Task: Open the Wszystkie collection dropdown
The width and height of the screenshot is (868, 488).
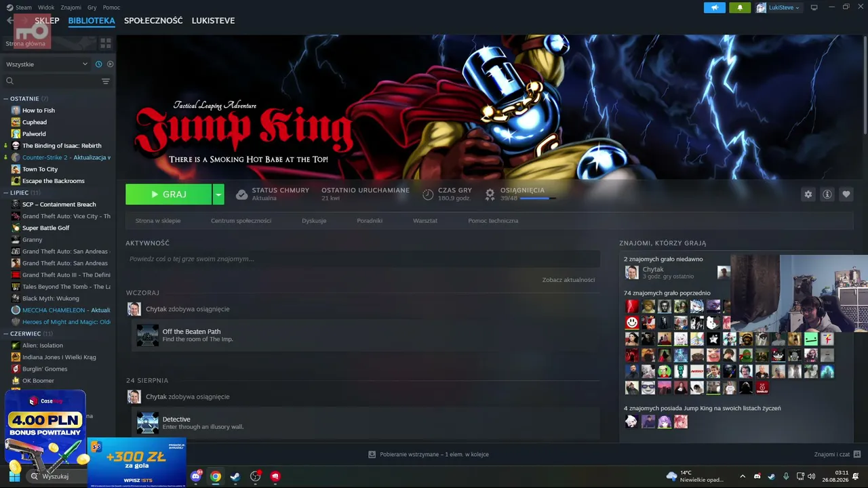Action: click(x=47, y=64)
